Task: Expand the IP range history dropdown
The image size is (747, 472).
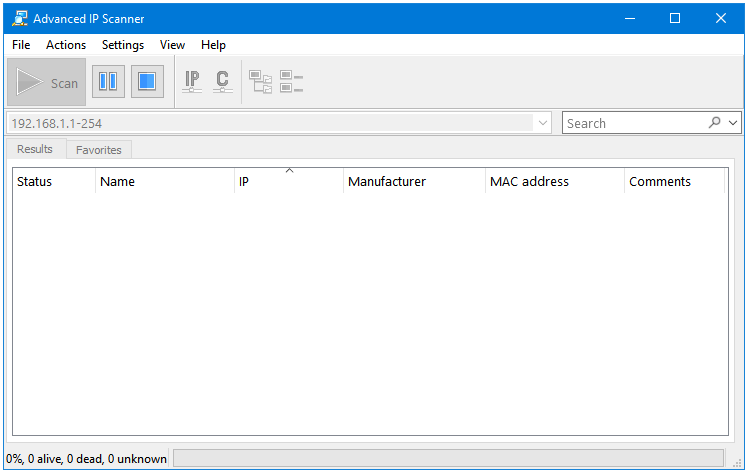Action: pyautogui.click(x=543, y=123)
